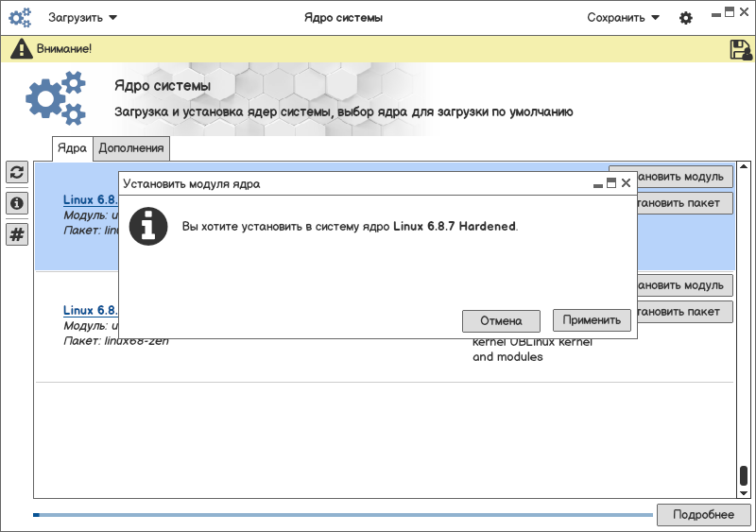Viewport: 756px width, 532px height.
Task: Click the kernel and modules description text
Action: tap(532, 350)
